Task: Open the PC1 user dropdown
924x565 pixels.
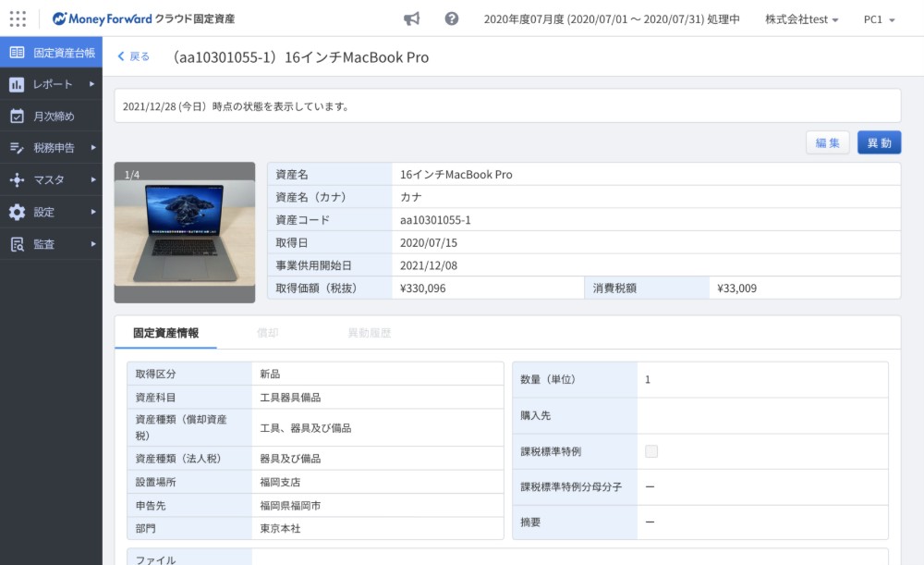Action: 879,19
